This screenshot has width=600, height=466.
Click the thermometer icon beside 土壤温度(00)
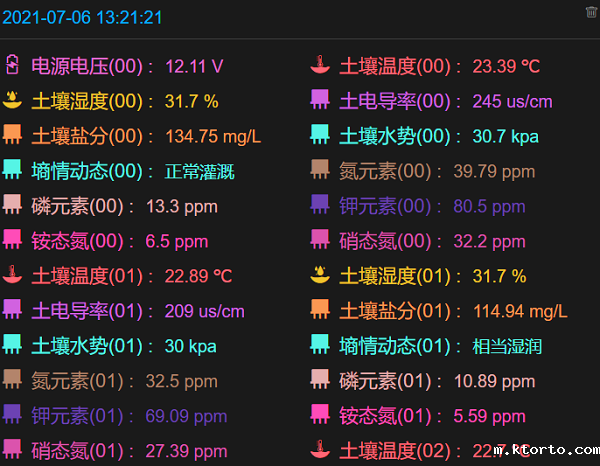319,66
